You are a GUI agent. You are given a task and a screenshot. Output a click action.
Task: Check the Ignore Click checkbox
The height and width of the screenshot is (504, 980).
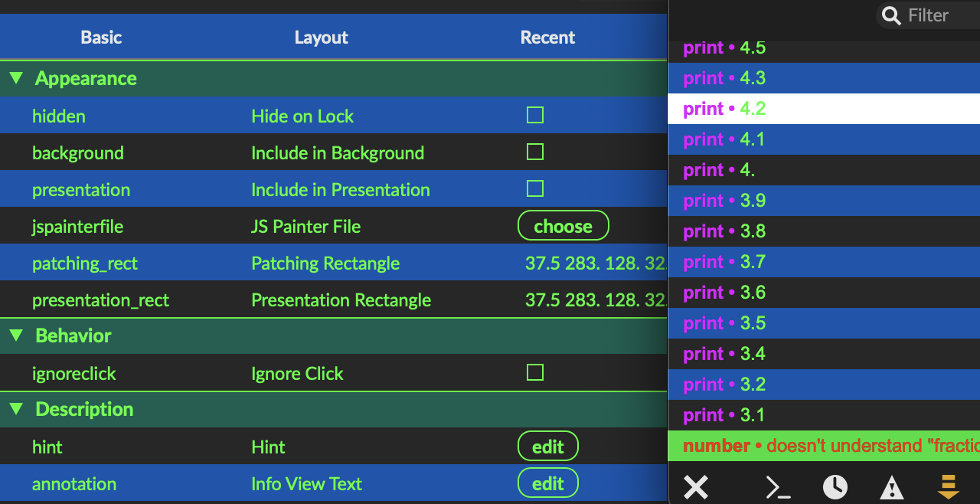coord(535,373)
